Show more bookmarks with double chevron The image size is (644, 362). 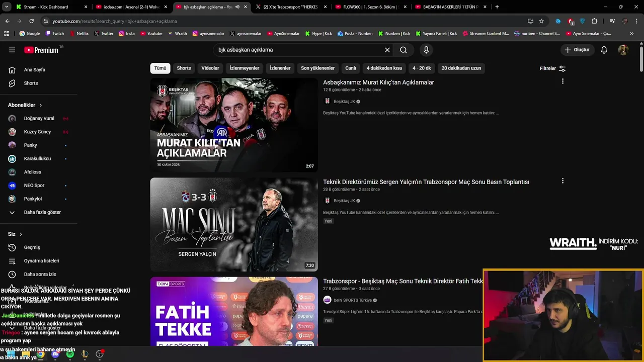click(632, 33)
